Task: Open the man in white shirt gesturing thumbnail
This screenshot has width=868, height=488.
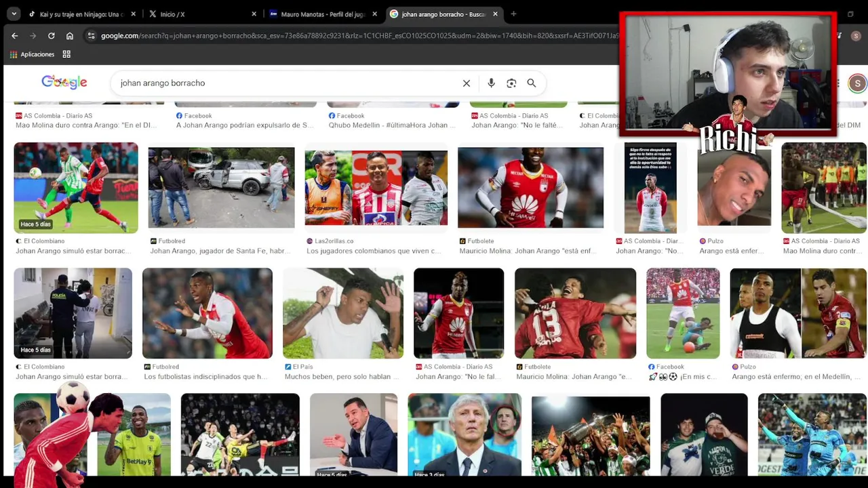Action: pos(343,313)
